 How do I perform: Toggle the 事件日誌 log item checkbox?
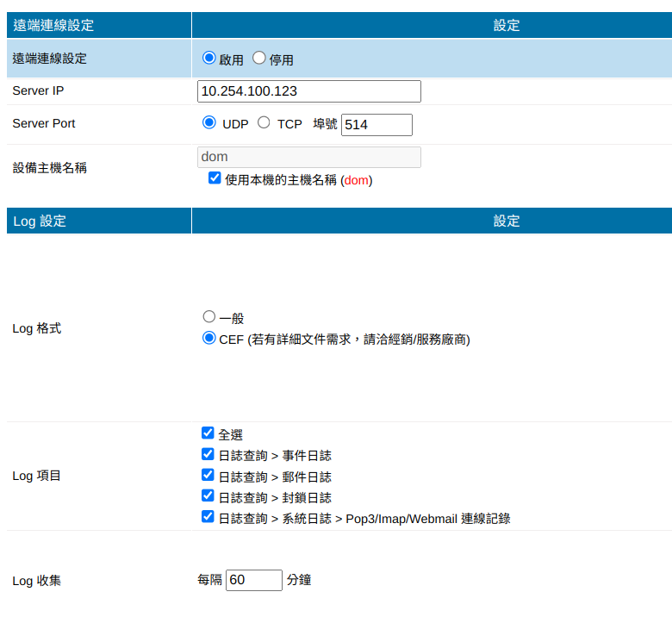(x=208, y=454)
